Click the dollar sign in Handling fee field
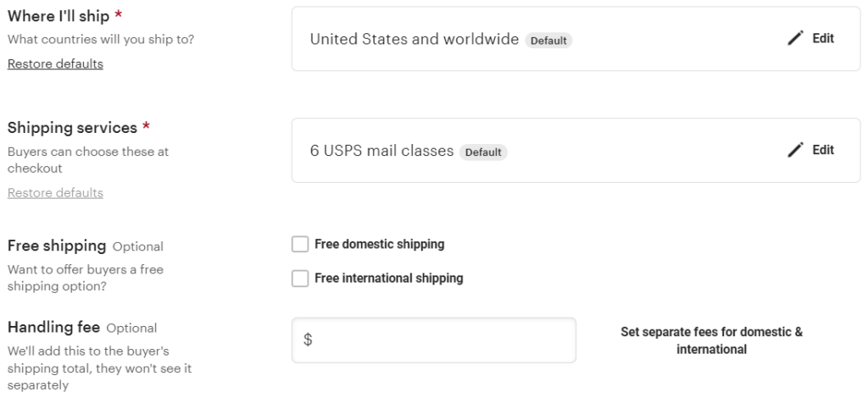868x398 pixels. [308, 340]
